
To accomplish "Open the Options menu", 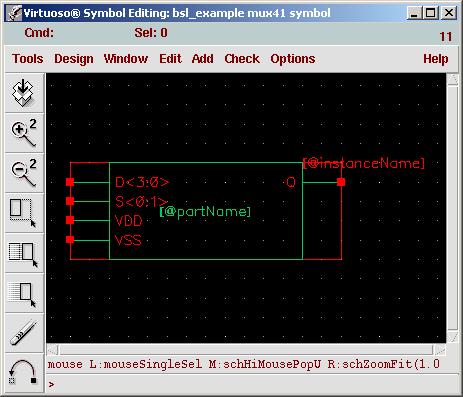I will 293,59.
